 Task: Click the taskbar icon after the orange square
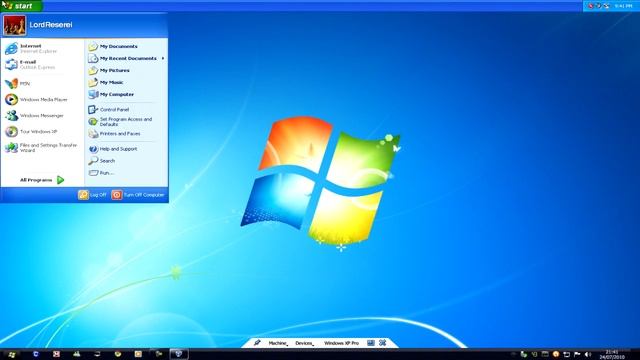click(x=159, y=354)
